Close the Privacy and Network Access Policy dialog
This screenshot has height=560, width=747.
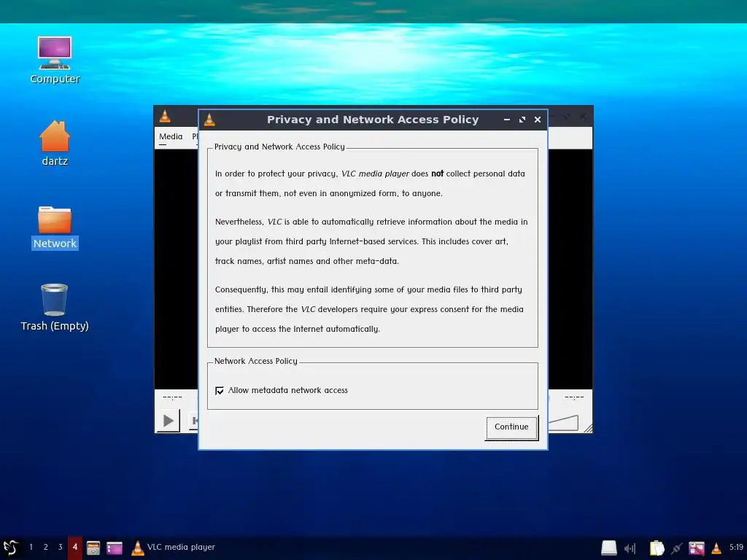click(x=538, y=120)
